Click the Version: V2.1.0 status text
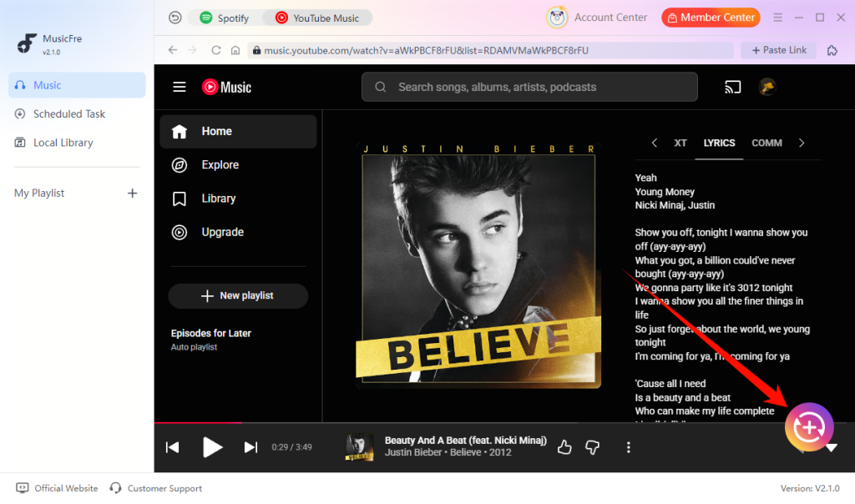Image resolution: width=855 pixels, height=504 pixels. coord(810,488)
